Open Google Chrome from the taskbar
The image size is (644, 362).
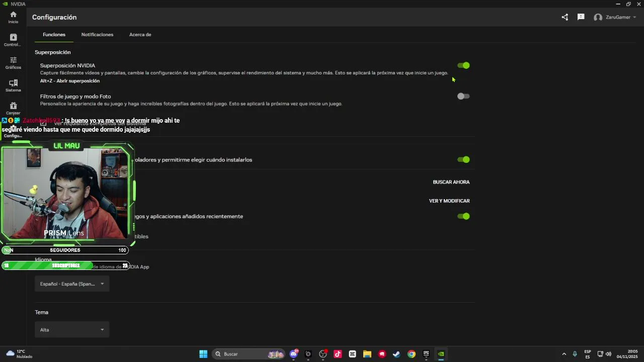click(x=411, y=354)
